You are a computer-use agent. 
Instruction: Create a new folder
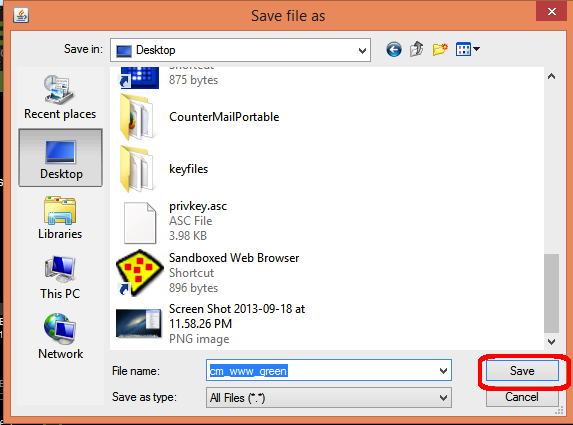[440, 49]
